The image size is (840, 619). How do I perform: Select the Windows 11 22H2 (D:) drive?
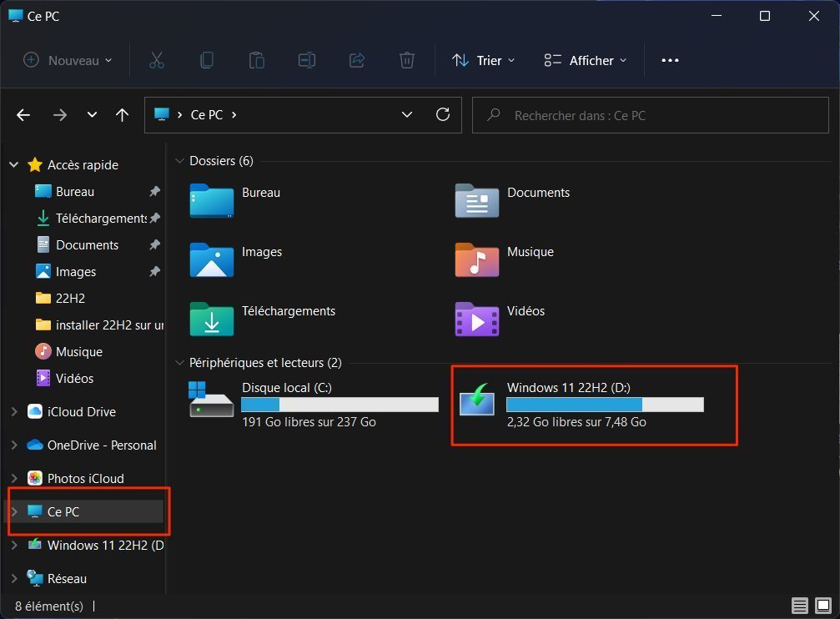[x=581, y=405]
